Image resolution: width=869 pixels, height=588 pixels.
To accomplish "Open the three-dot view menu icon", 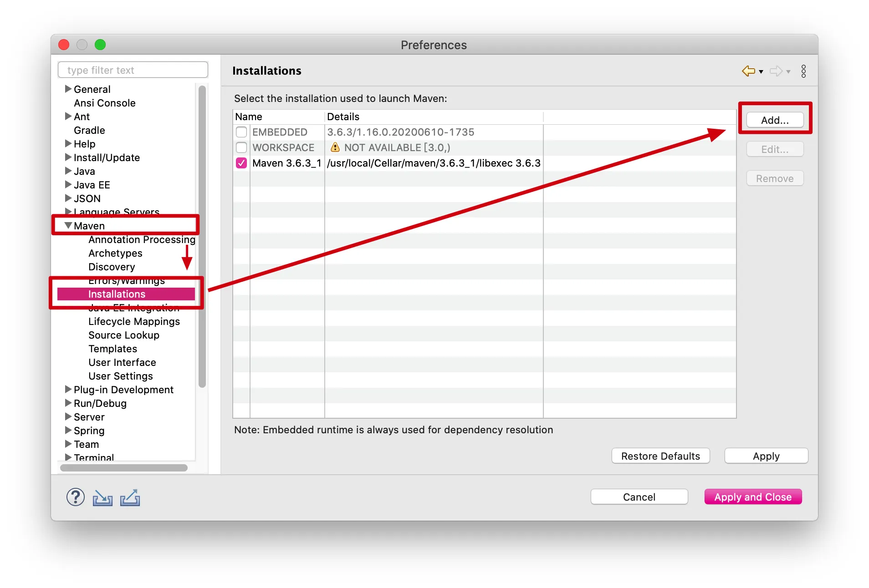I will 804,71.
